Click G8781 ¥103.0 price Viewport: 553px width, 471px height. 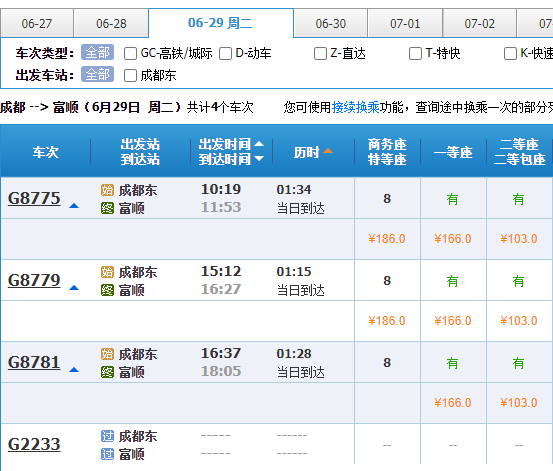(x=519, y=403)
